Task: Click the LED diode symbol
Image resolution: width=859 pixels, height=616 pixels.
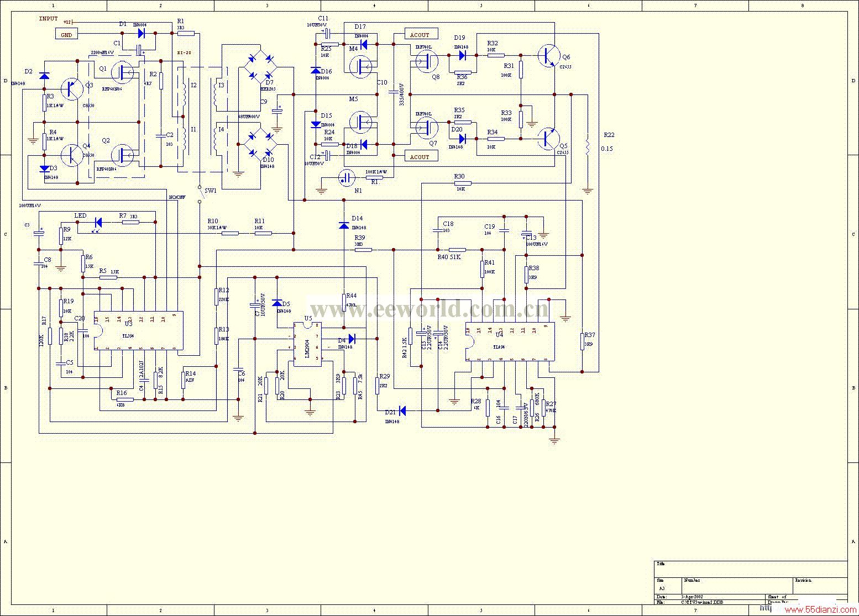Action: click(x=98, y=223)
